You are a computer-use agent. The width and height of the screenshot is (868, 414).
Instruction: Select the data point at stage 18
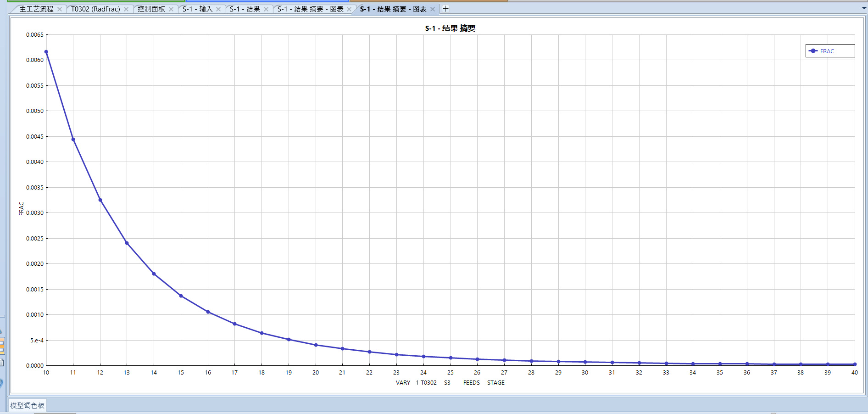click(262, 333)
